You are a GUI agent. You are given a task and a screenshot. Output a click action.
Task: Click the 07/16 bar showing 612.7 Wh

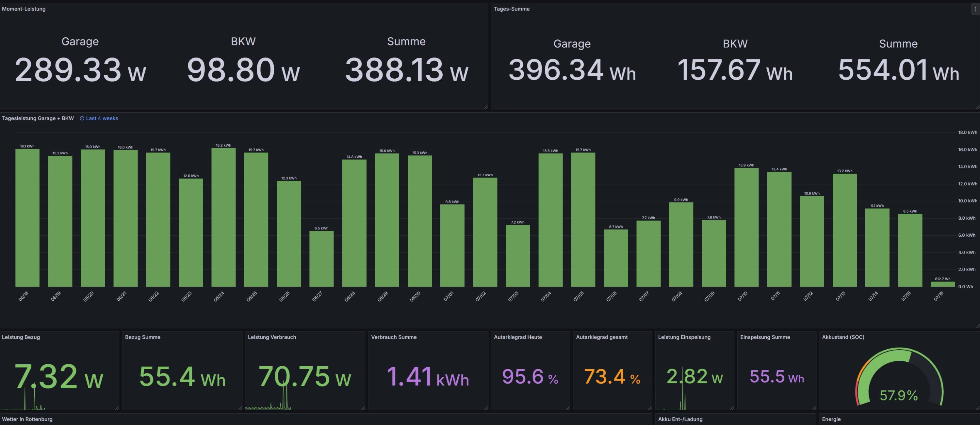942,284
